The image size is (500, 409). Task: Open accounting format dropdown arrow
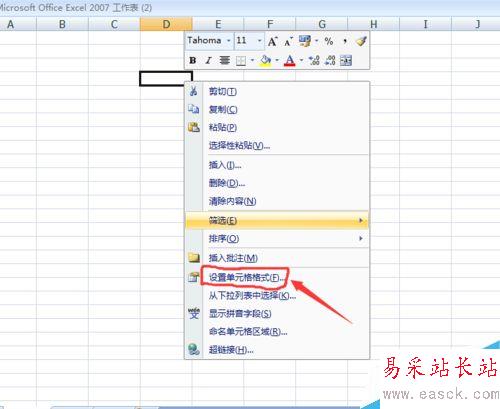coord(316,41)
